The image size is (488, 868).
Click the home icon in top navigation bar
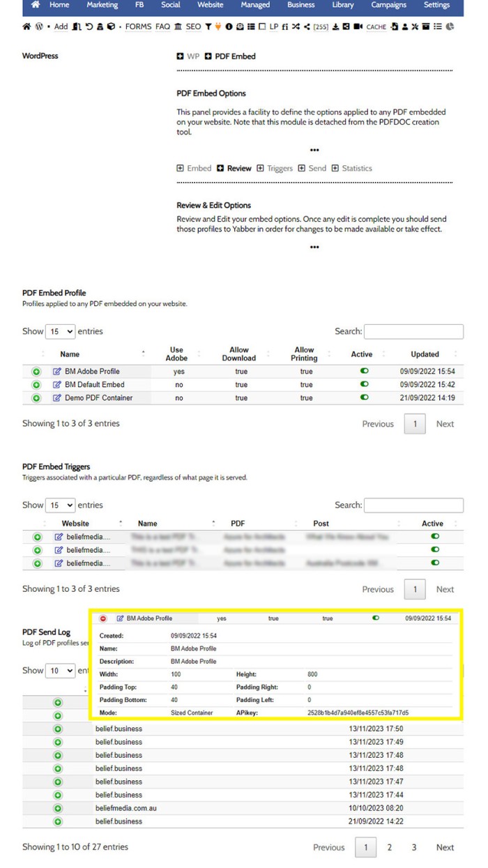click(x=35, y=5)
